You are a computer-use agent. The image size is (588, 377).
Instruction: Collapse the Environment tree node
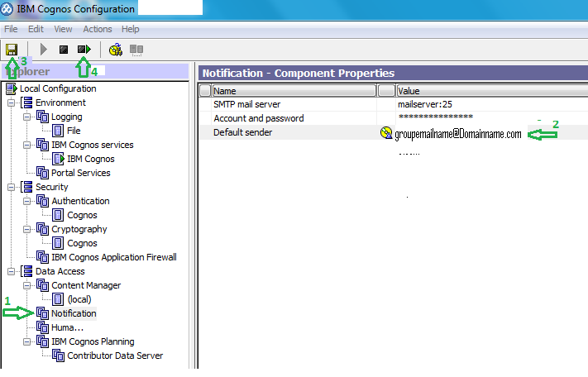[12, 103]
